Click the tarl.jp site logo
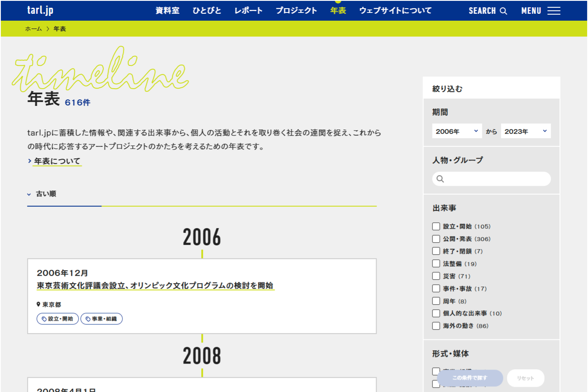 tap(40, 10)
